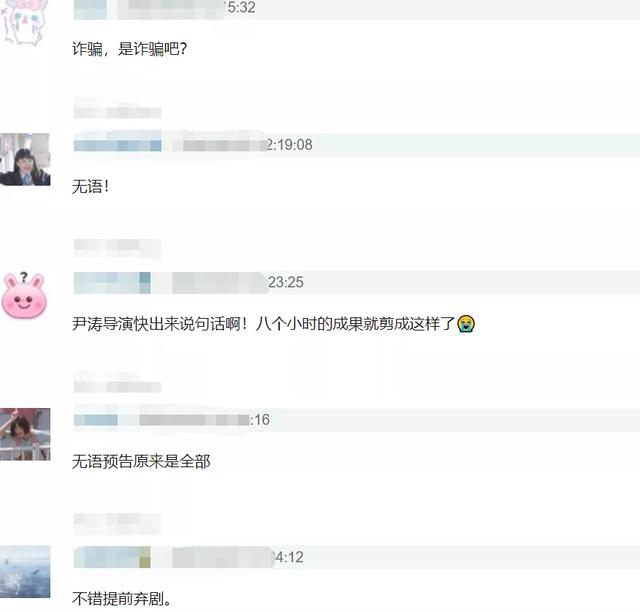
Task: Open blurred username above 不错提前弃剧 comment
Action: point(112,557)
